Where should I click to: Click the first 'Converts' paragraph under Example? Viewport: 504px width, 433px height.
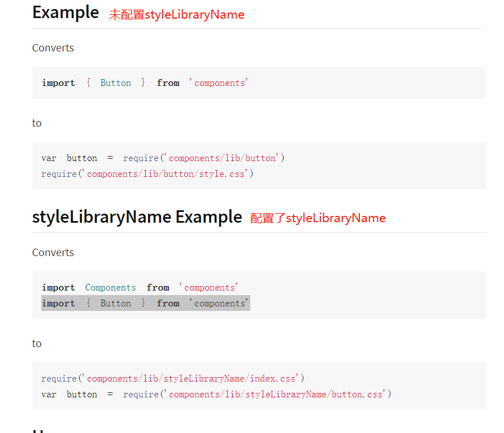[53, 48]
